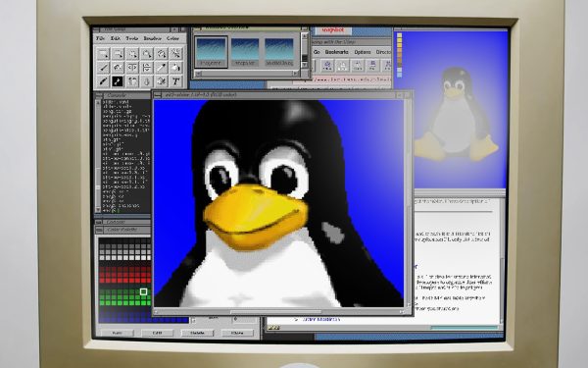Click the fourth visible browser toolbar icon
This screenshot has height=368, width=588.
coord(372,66)
